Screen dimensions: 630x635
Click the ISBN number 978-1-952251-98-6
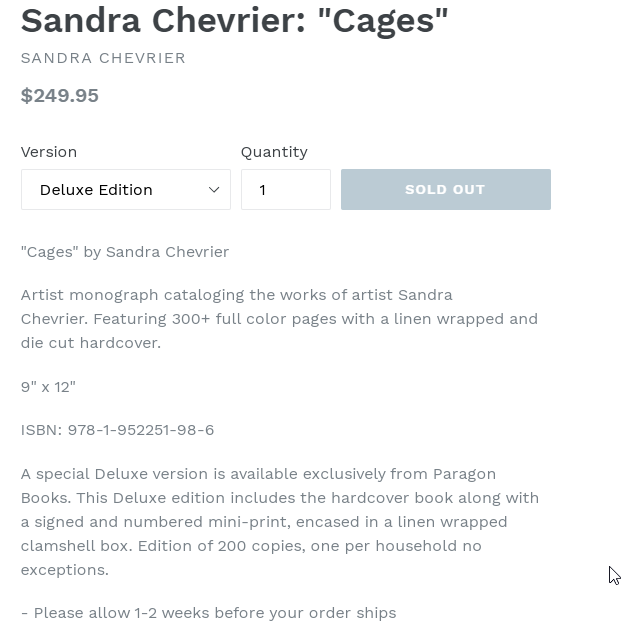(141, 430)
